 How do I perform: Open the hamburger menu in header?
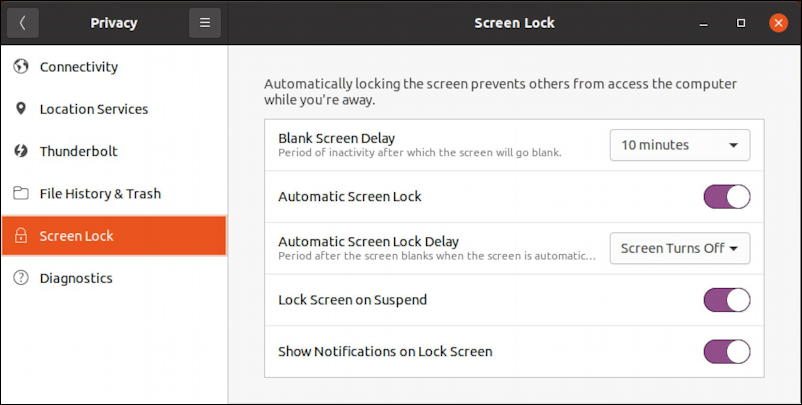click(x=205, y=23)
